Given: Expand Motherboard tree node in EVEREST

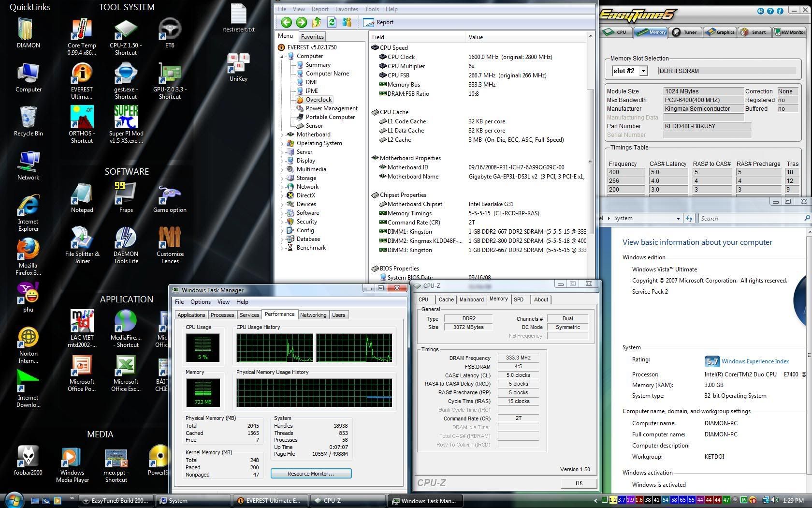Looking at the screenshot, I should coord(282,134).
